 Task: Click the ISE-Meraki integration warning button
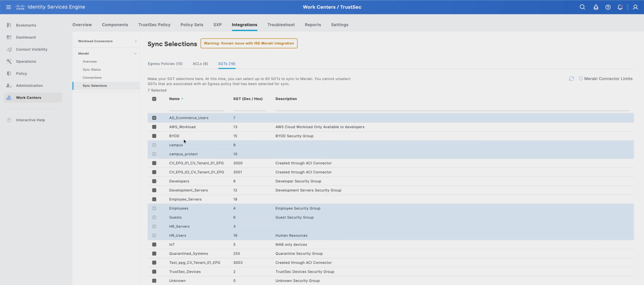coord(249,43)
